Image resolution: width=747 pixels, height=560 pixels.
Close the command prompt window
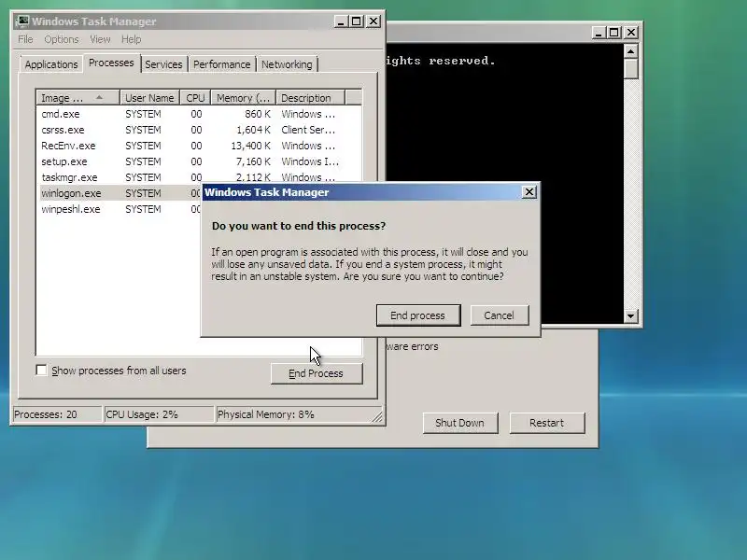tap(631, 33)
